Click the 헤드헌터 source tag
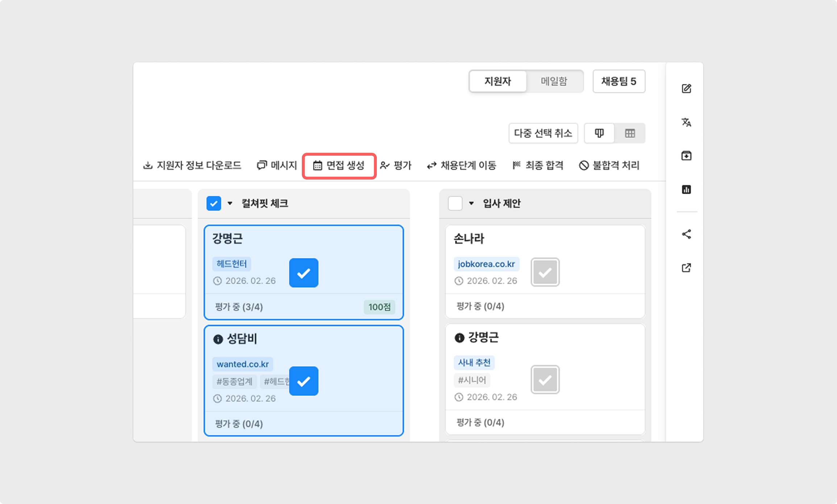The width and height of the screenshot is (837, 504). coord(232,264)
